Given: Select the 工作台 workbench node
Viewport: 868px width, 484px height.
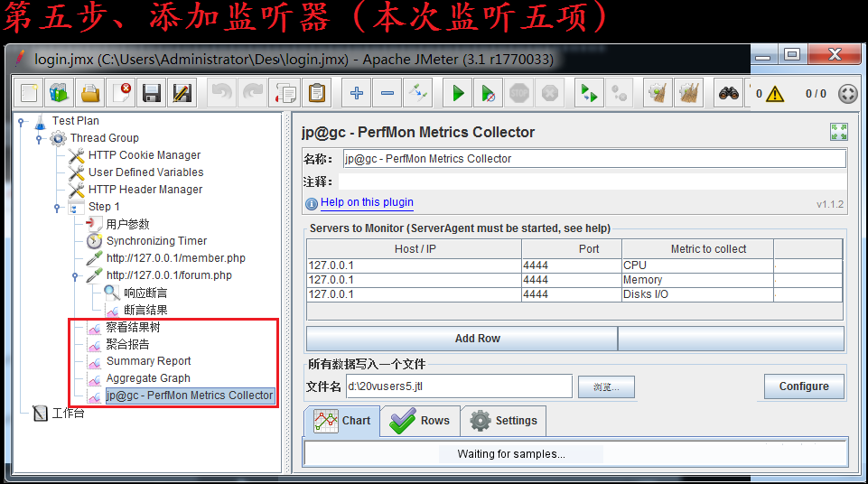Looking at the screenshot, I should click(68, 414).
